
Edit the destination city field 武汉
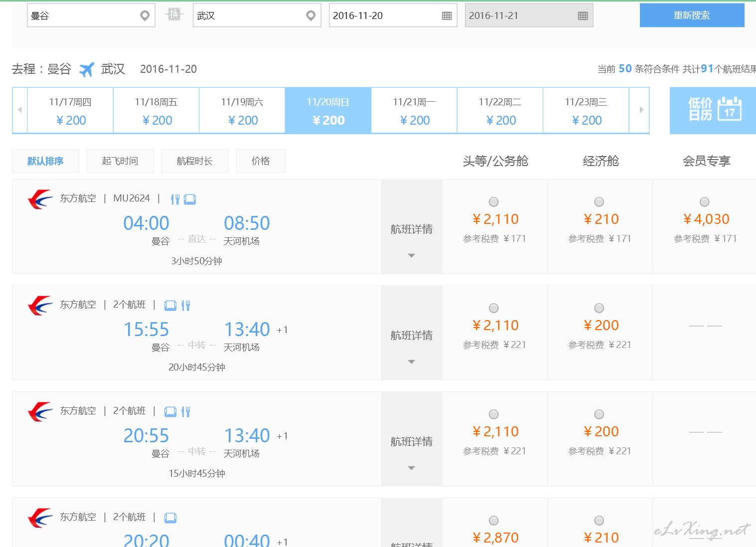tap(257, 15)
